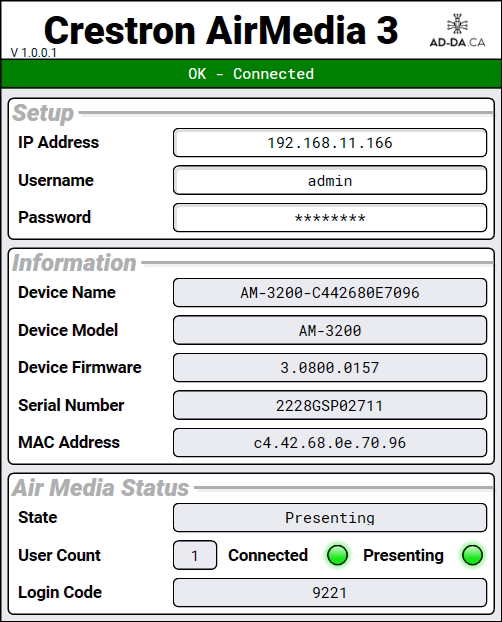Click the Air Media Status heading
Viewport: 502px width, 622px height.
point(100,488)
